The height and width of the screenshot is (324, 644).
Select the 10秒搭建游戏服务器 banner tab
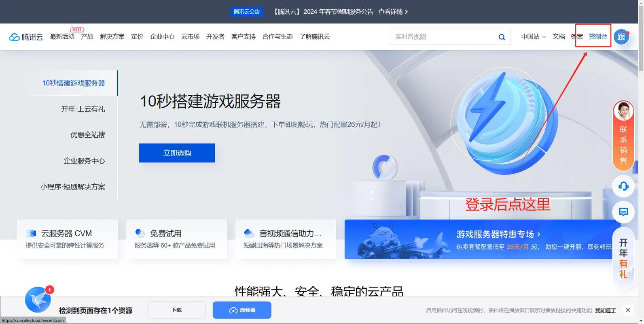73,83
